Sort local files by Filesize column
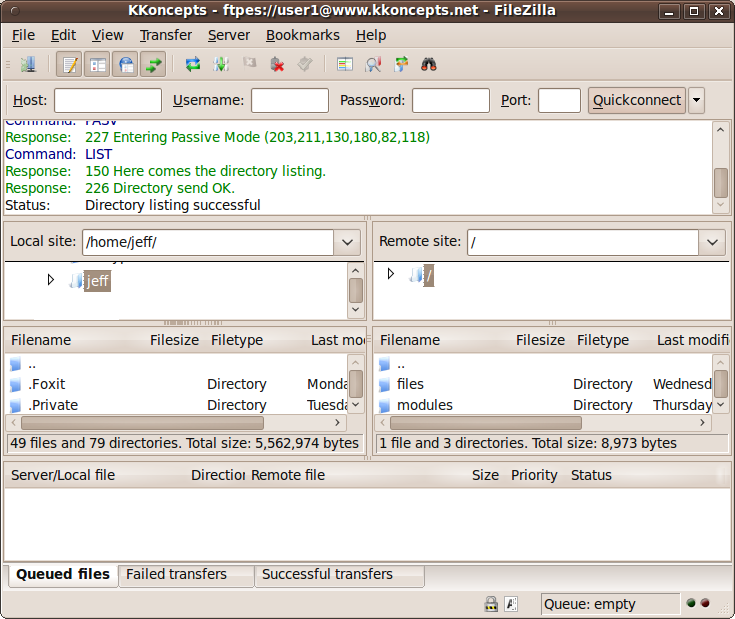Screen dimensions: 735x619 174,340
